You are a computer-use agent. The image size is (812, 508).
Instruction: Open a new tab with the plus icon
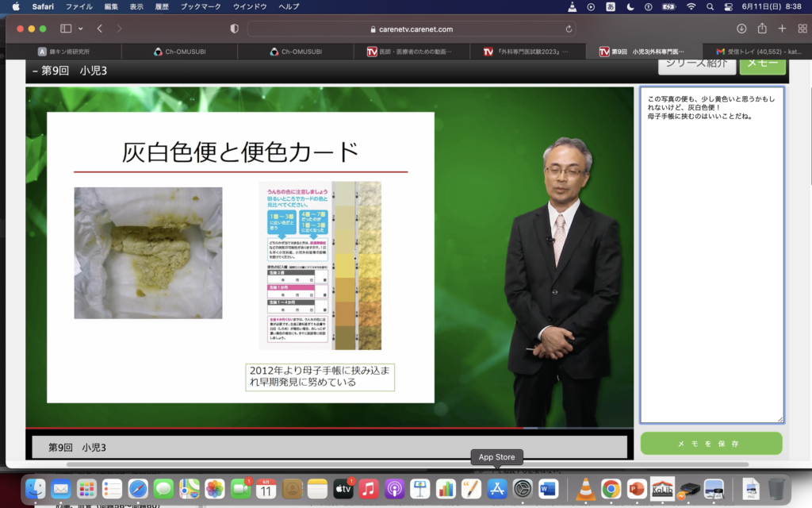782,29
